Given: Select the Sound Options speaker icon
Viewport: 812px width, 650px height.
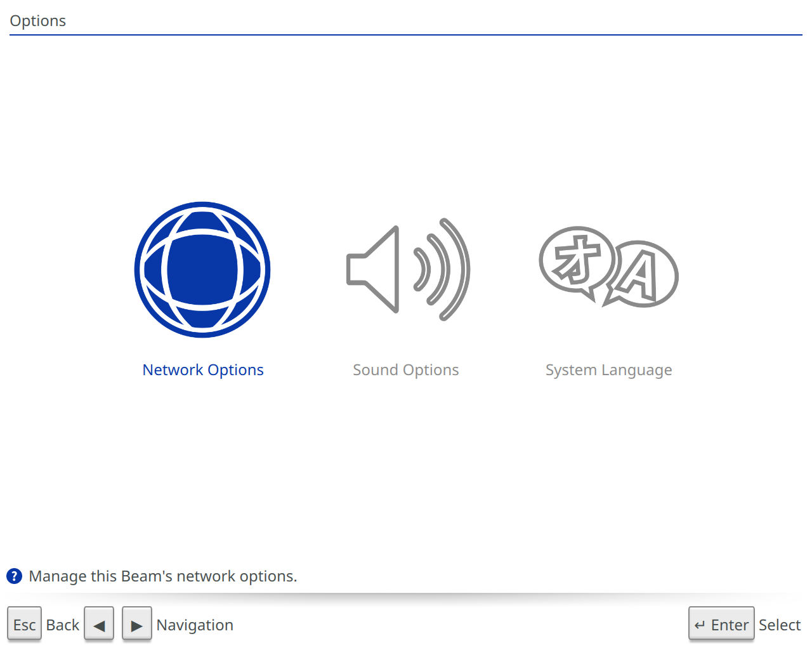Looking at the screenshot, I should pyautogui.click(x=374, y=270).
